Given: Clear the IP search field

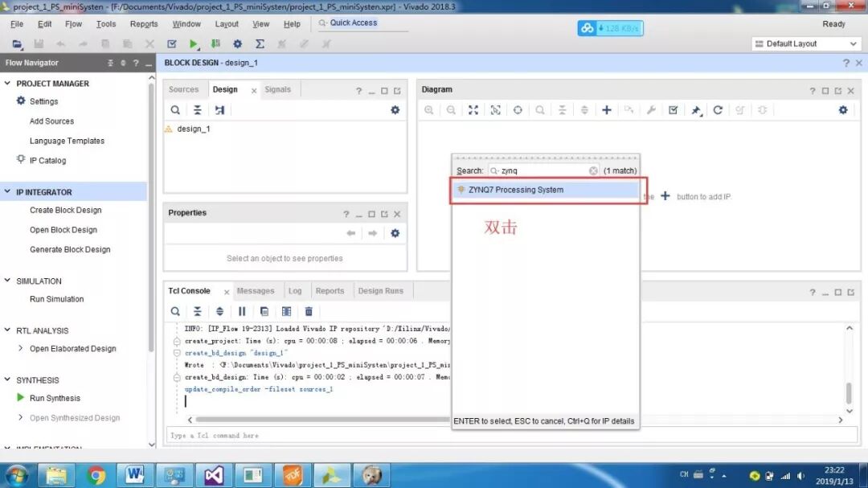Looking at the screenshot, I should point(593,170).
